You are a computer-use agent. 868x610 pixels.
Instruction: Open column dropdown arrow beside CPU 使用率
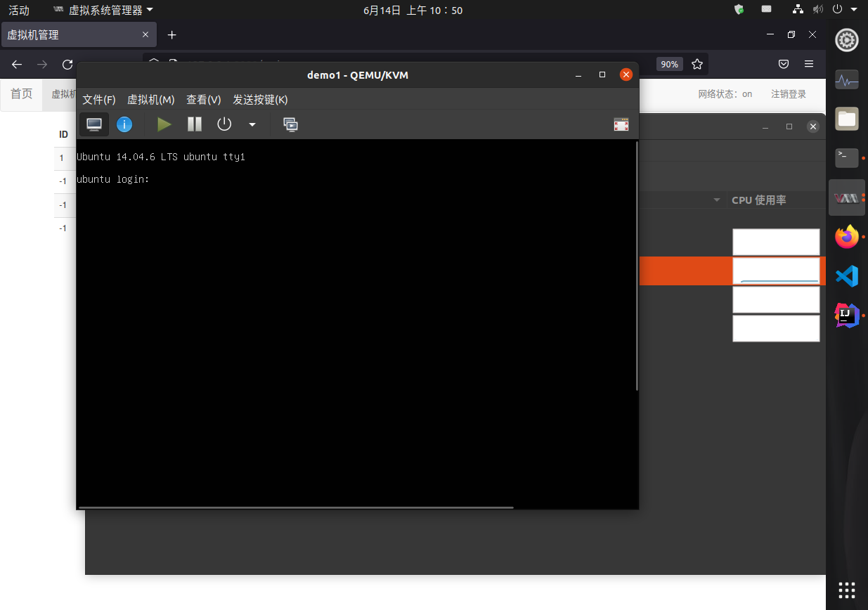click(717, 200)
